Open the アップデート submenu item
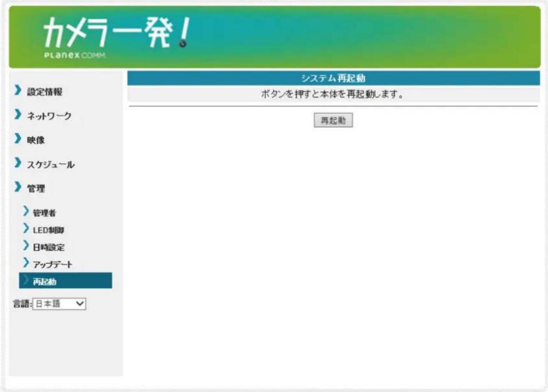This screenshot has height=392, width=548. (x=53, y=265)
